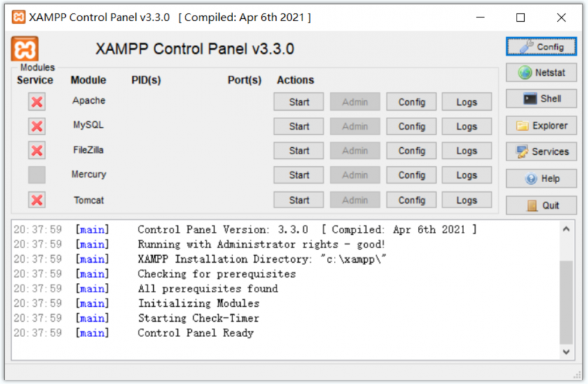View Tomcat Logs
Image resolution: width=588 pixels, height=384 pixels.
466,200
